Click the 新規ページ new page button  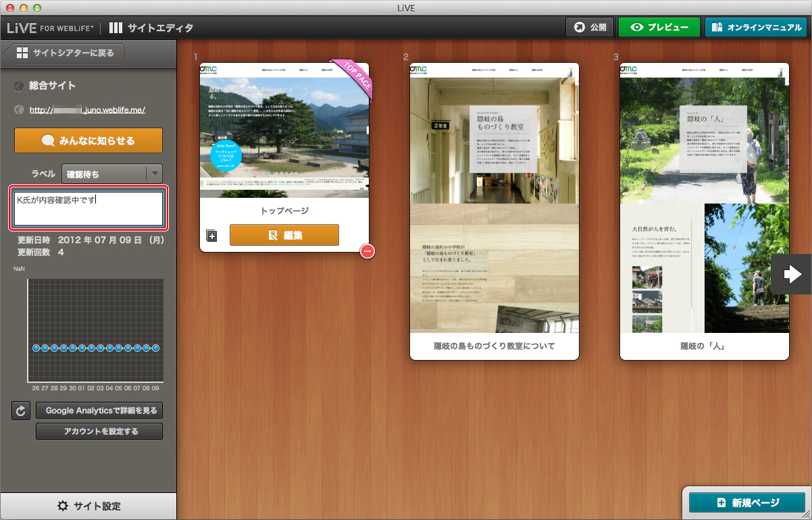click(747, 502)
